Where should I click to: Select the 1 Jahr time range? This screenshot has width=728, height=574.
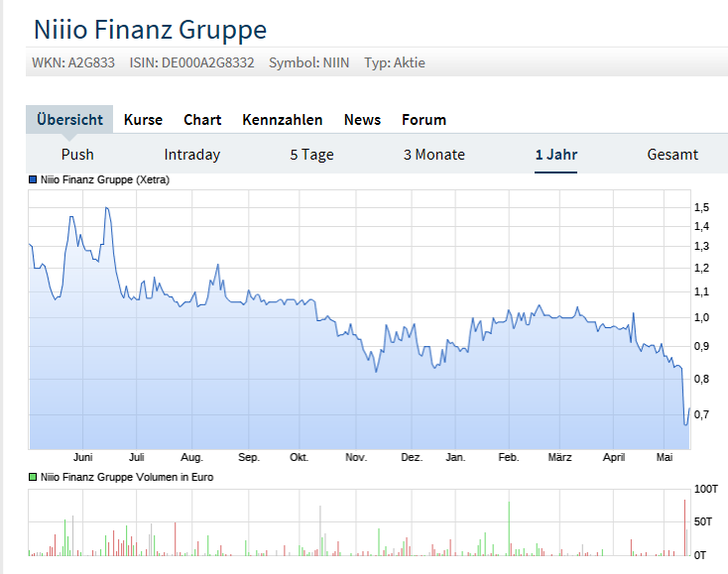point(555,155)
